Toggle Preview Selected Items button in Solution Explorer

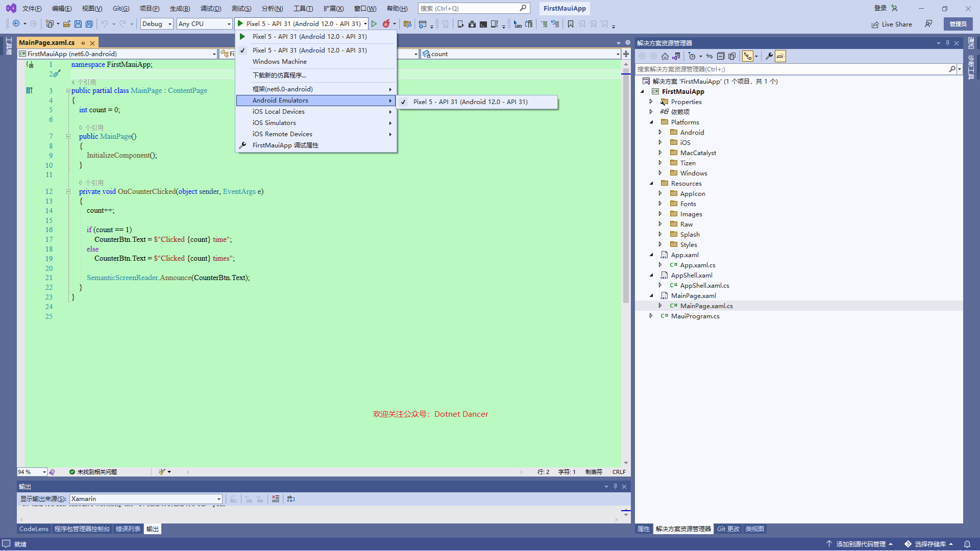780,56
